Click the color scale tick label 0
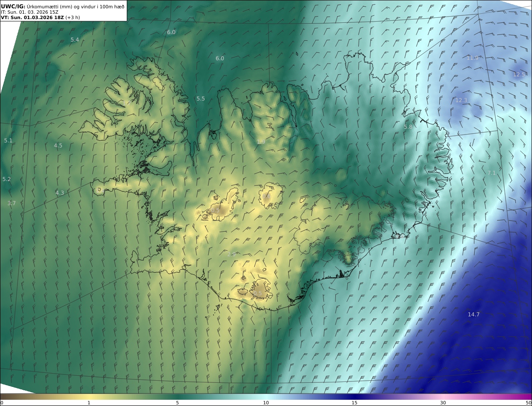The width and height of the screenshot is (532, 406). coord(2,403)
